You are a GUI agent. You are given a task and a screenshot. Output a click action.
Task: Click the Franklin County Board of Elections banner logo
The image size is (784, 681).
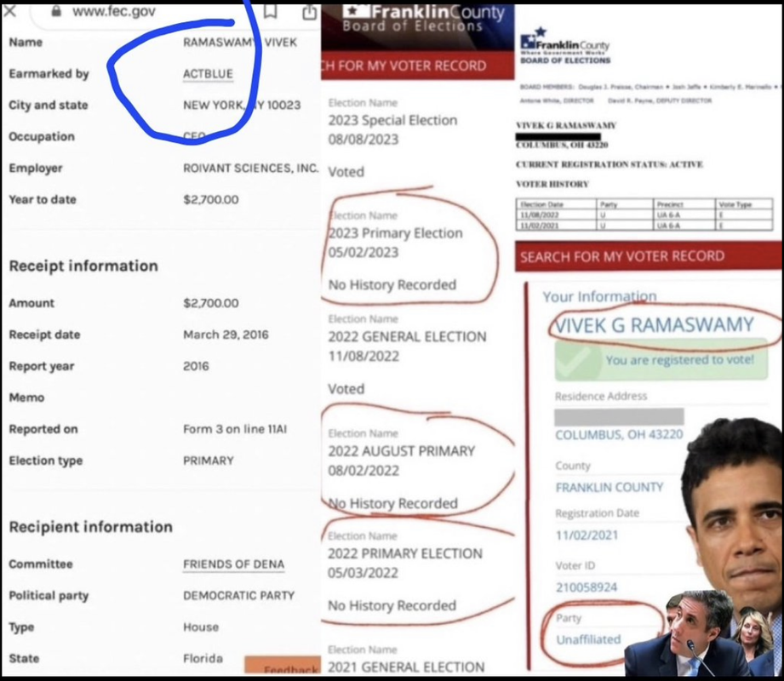[424, 18]
